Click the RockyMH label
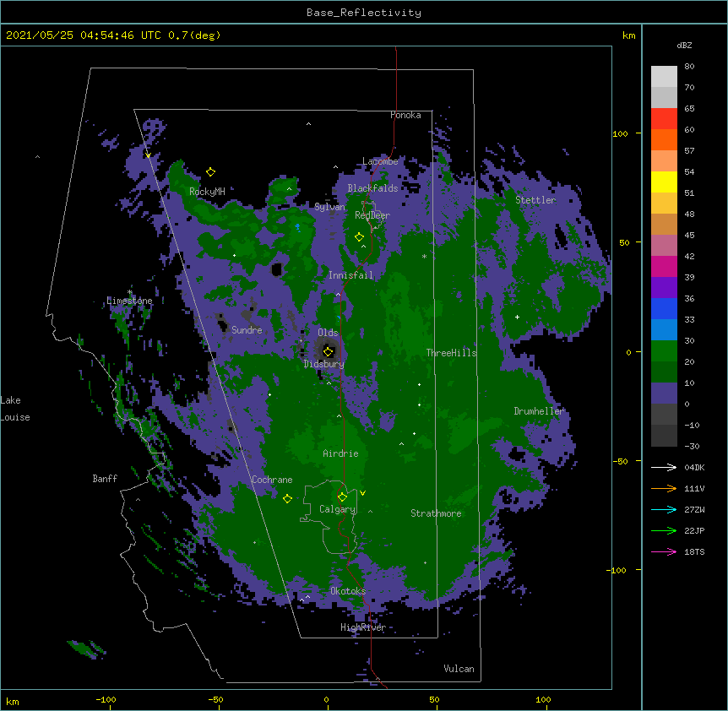Viewport: 728px width, 711px height. 207,192
